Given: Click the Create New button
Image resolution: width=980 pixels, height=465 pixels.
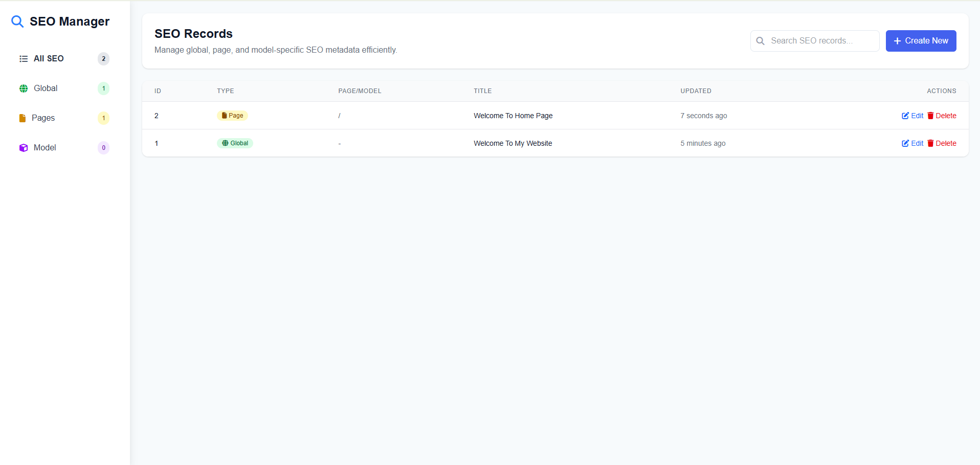Looking at the screenshot, I should pos(921,40).
